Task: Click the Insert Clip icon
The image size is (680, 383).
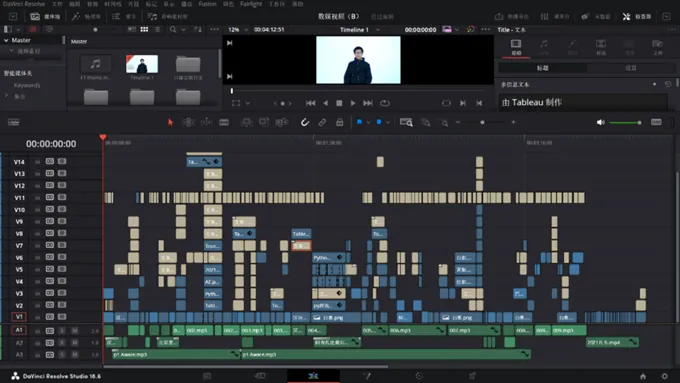Action: (246, 122)
